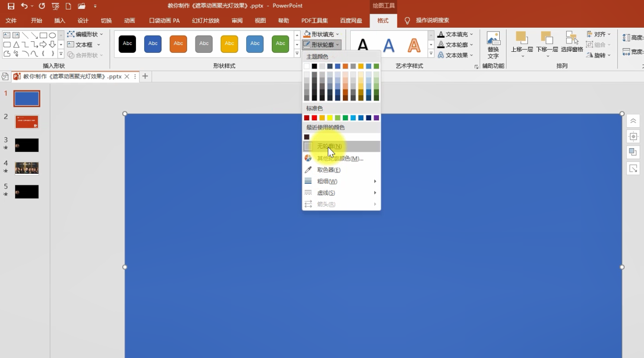Apply the black Abc shape style
The width and height of the screenshot is (644, 358).
coord(127,44)
